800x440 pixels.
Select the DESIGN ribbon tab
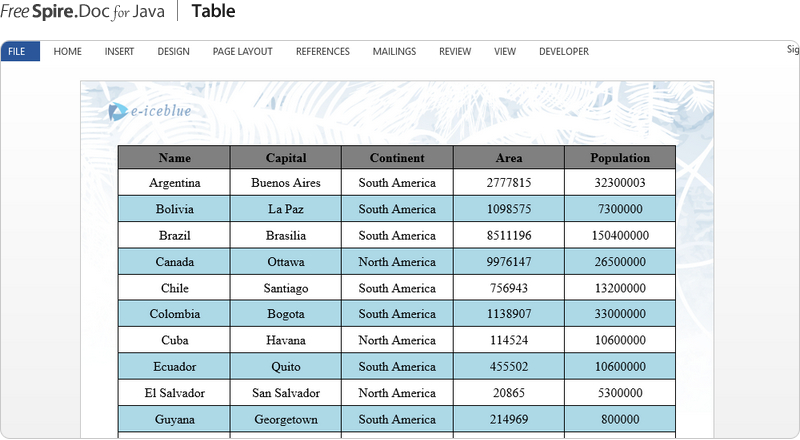click(173, 52)
